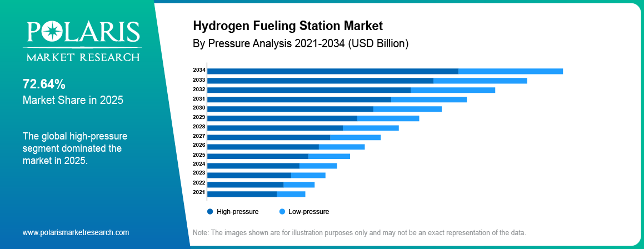Click the High-pressure legend label
Viewport: 644px width, 249px height.
(237, 212)
